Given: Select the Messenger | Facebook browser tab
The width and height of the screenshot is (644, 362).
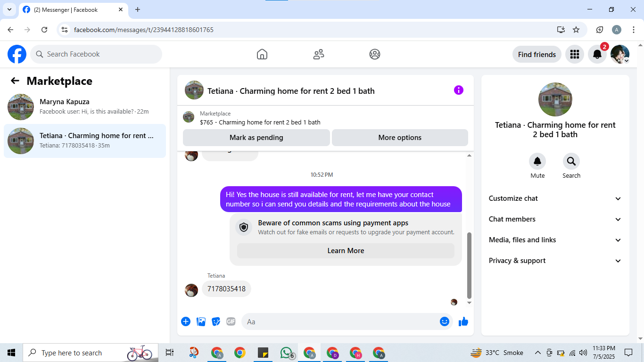Looking at the screenshot, I should click(73, 9).
